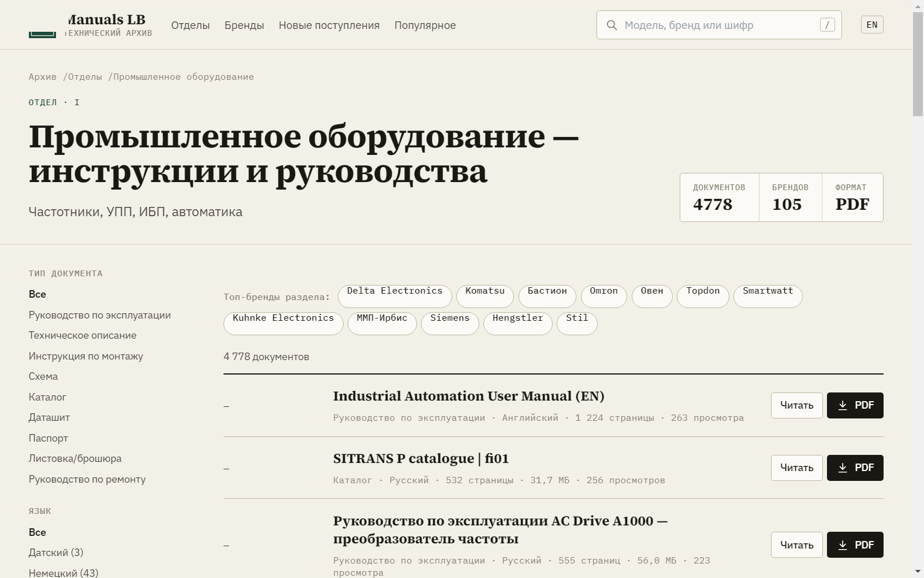Select the Hengstler brand chip
Image resolution: width=924 pixels, height=578 pixels.
coord(518,324)
